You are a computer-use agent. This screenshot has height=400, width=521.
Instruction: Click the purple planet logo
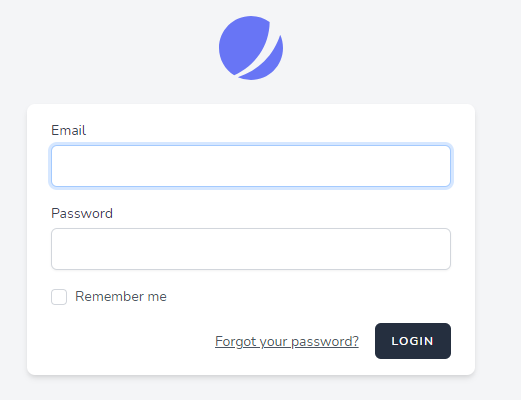click(251, 48)
